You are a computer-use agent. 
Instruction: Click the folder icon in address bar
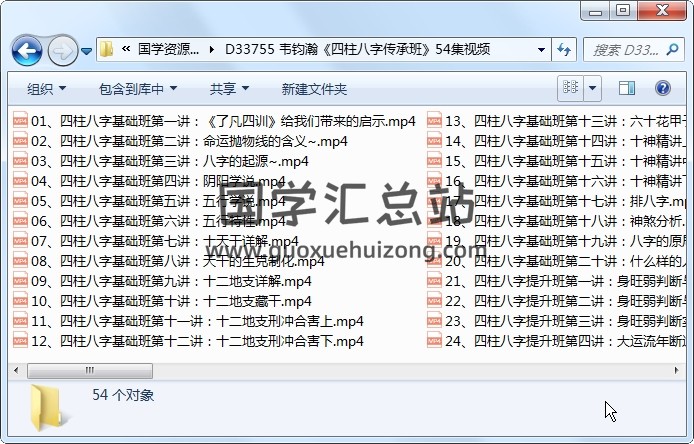click(x=107, y=49)
